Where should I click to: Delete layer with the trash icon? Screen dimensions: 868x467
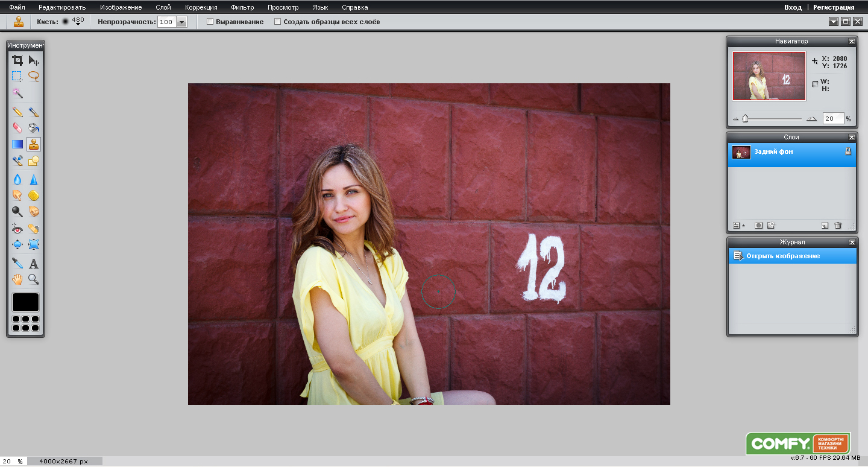837,226
